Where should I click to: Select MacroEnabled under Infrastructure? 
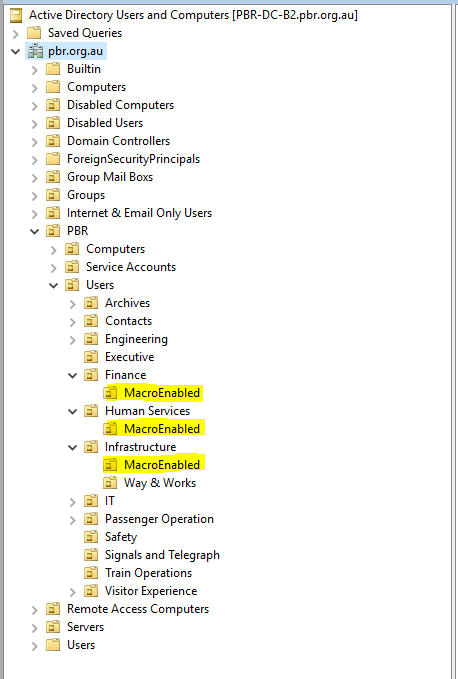click(x=162, y=465)
